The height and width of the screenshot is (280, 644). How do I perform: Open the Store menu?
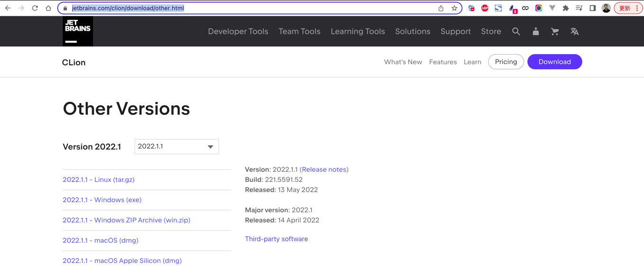tap(491, 31)
